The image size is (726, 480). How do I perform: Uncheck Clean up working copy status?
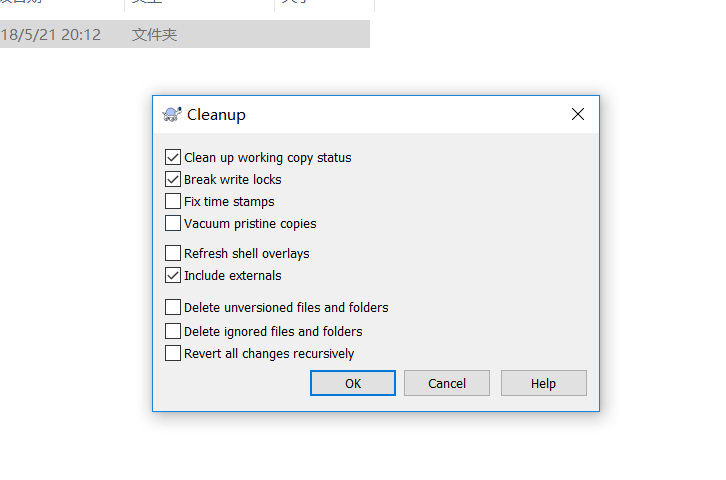[x=173, y=157]
